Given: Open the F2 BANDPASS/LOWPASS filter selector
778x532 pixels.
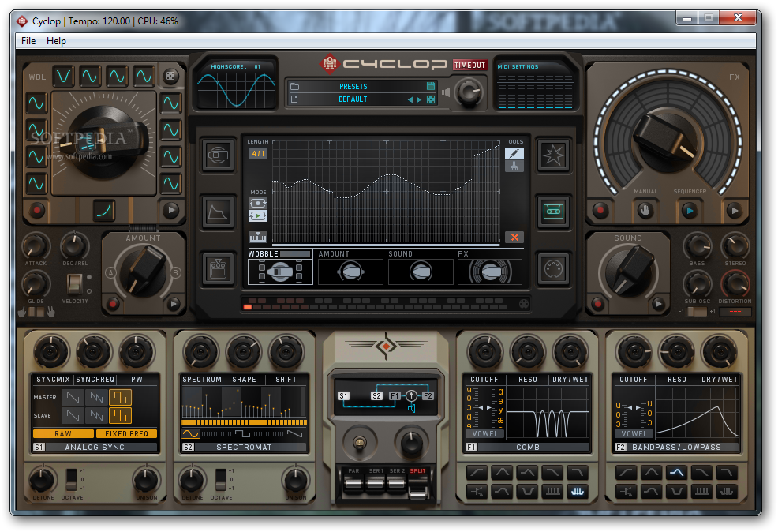Looking at the screenshot, I should 677,447.
